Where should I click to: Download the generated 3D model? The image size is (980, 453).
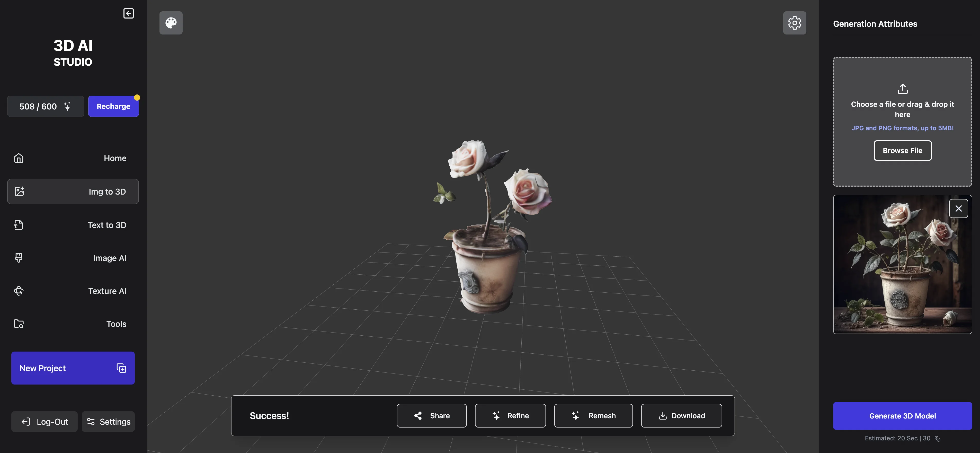click(x=681, y=416)
